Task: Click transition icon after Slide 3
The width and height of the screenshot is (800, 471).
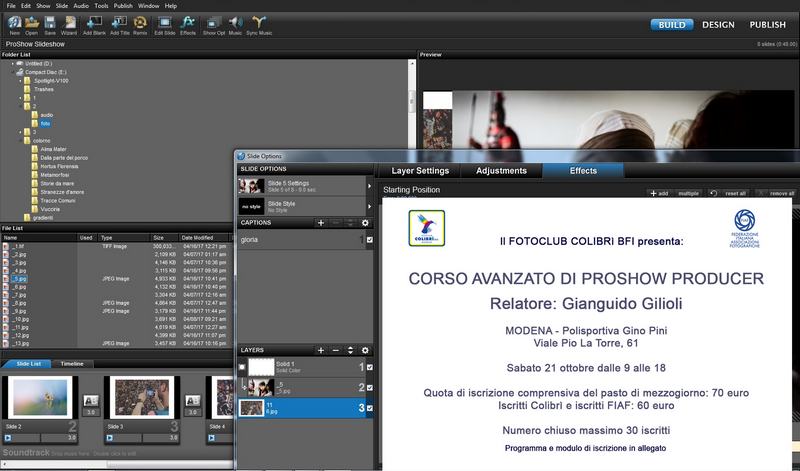Action: tap(192, 401)
